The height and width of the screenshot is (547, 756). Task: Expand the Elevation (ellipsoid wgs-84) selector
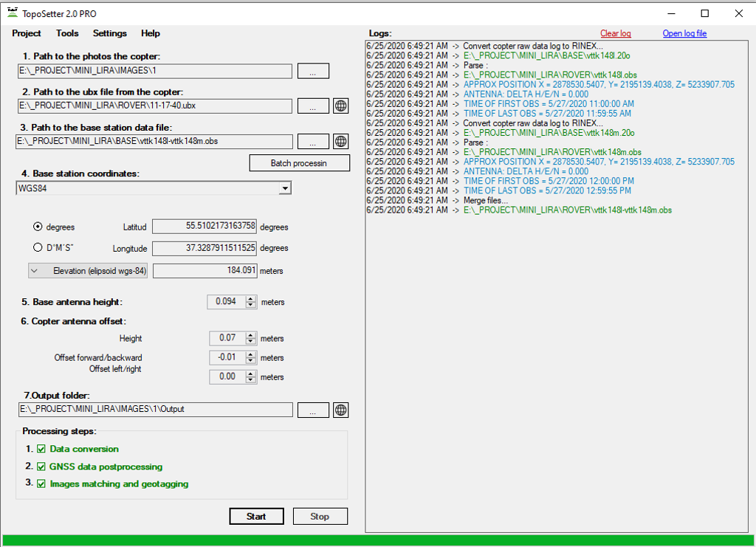pos(35,271)
